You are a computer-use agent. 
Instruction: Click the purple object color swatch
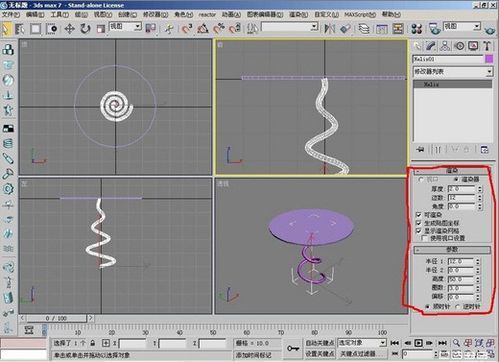coord(489,59)
